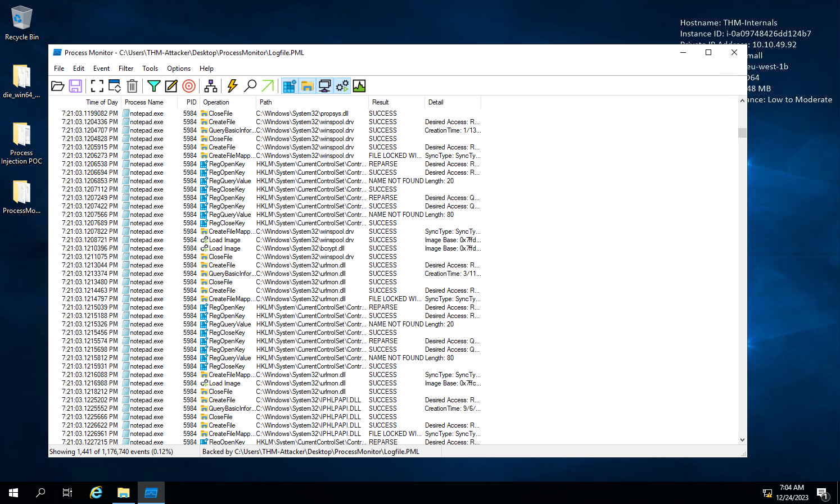Image resolution: width=840 pixels, height=504 pixels.
Task: Click the Save icon in Process Monitor
Action: tap(75, 86)
